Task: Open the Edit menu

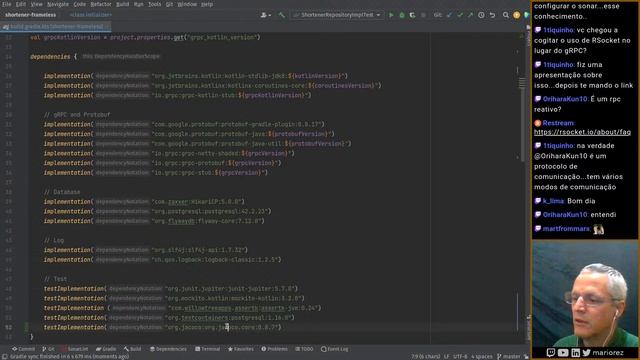Action: click(x=20, y=4)
